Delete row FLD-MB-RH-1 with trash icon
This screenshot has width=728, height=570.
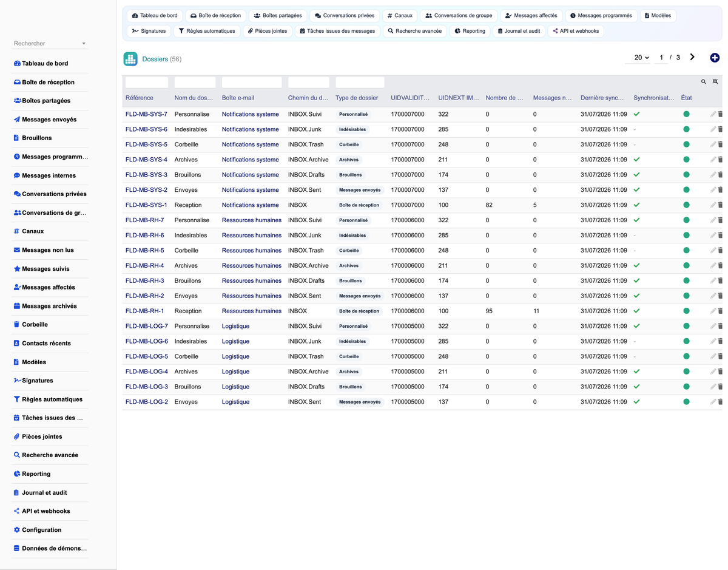point(720,311)
